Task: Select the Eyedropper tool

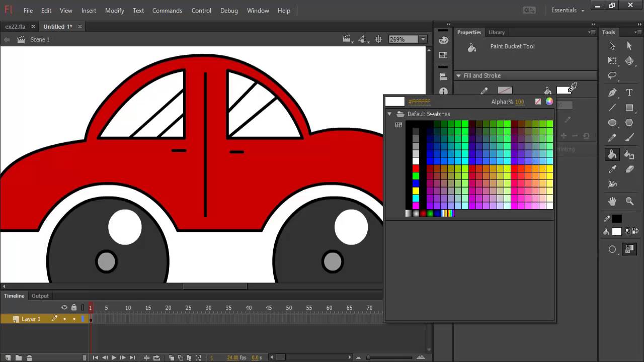Action: tap(612, 170)
